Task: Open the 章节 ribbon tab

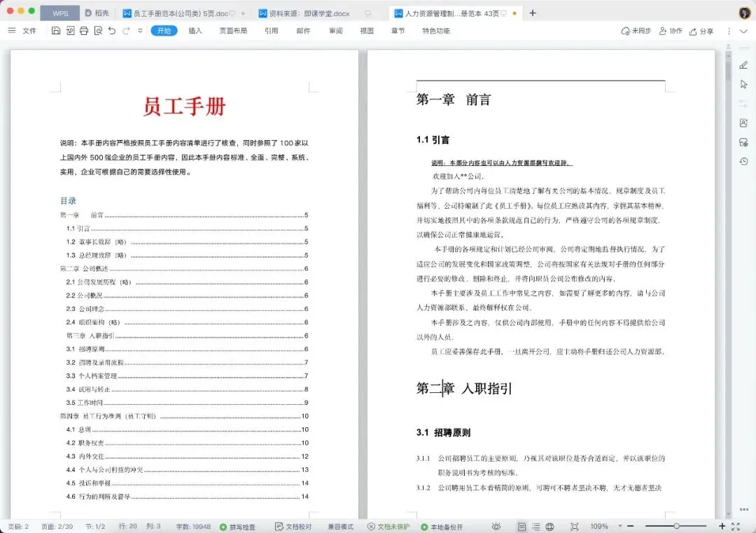Action: pos(398,31)
